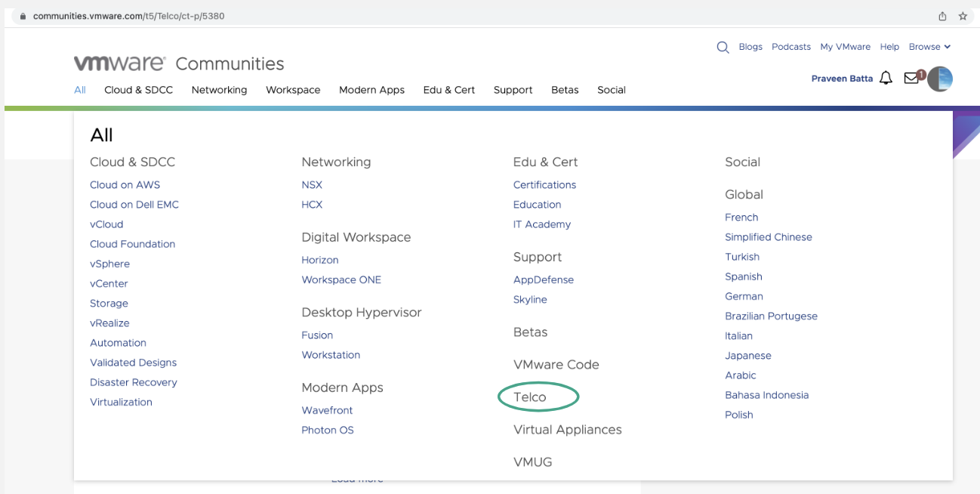
Task: Click the VMware Communities logo
Action: (179, 63)
